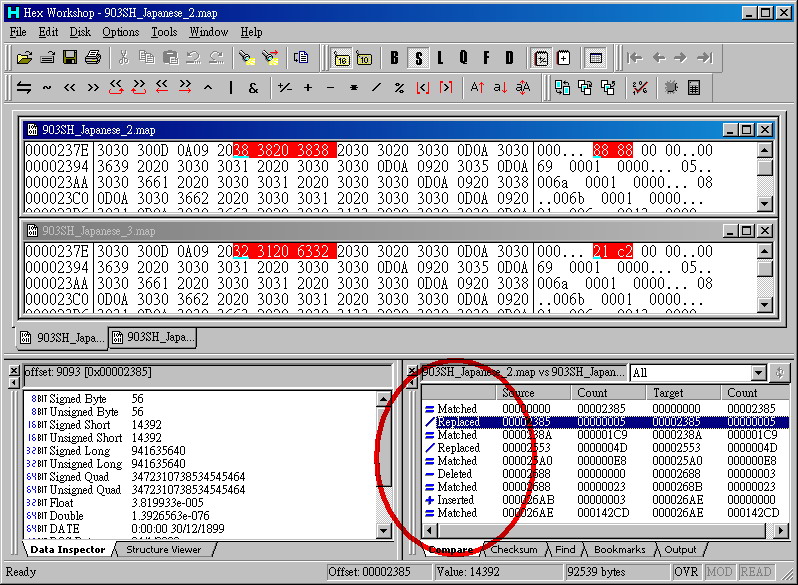Select the Bookmarks tab
Screen dimensions: 798x585
[x=619, y=549]
